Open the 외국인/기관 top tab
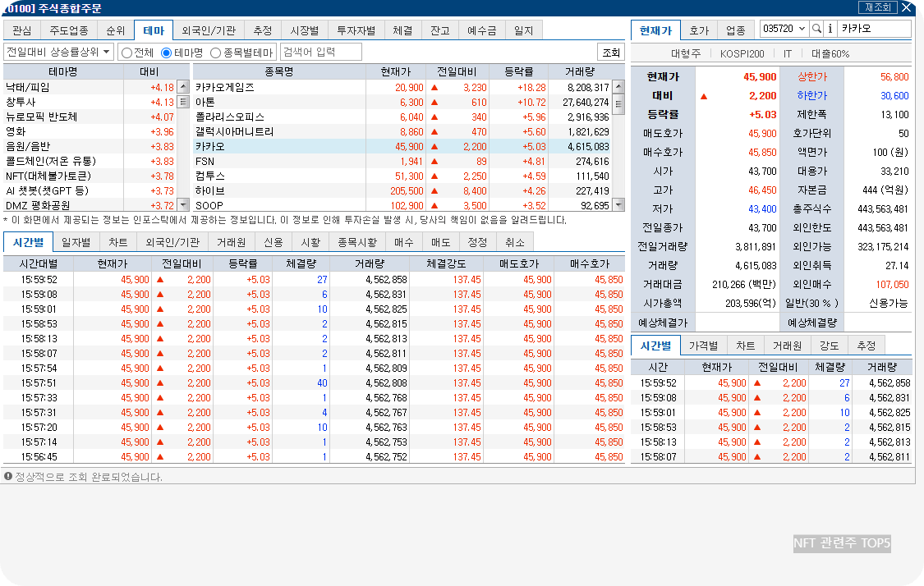The width and height of the screenshot is (924, 586). pos(209,30)
